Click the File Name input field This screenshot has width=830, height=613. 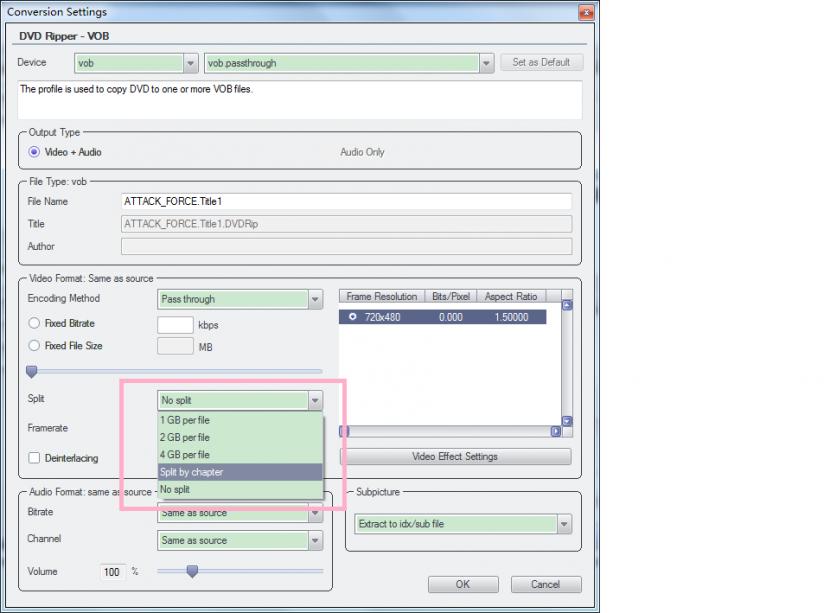pyautogui.click(x=345, y=201)
